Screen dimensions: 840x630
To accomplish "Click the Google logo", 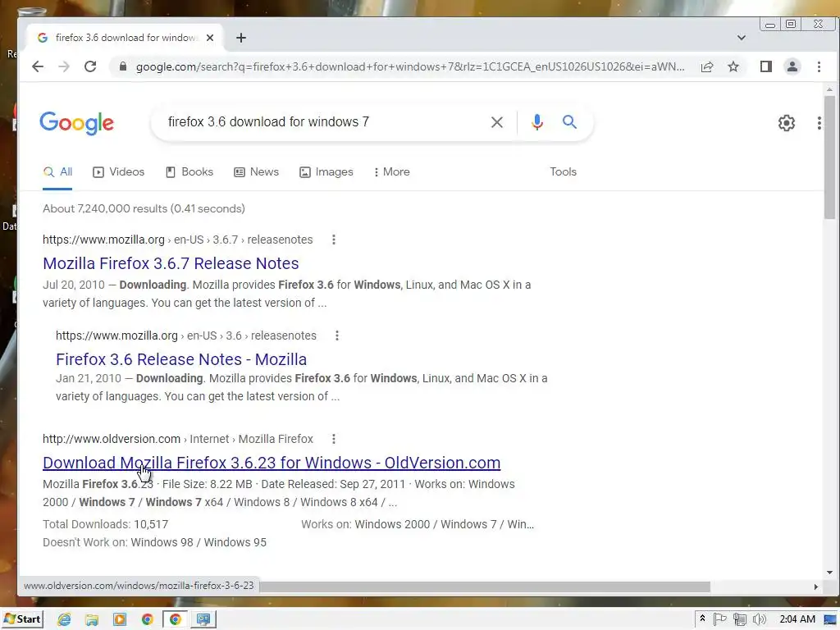I will (x=76, y=123).
